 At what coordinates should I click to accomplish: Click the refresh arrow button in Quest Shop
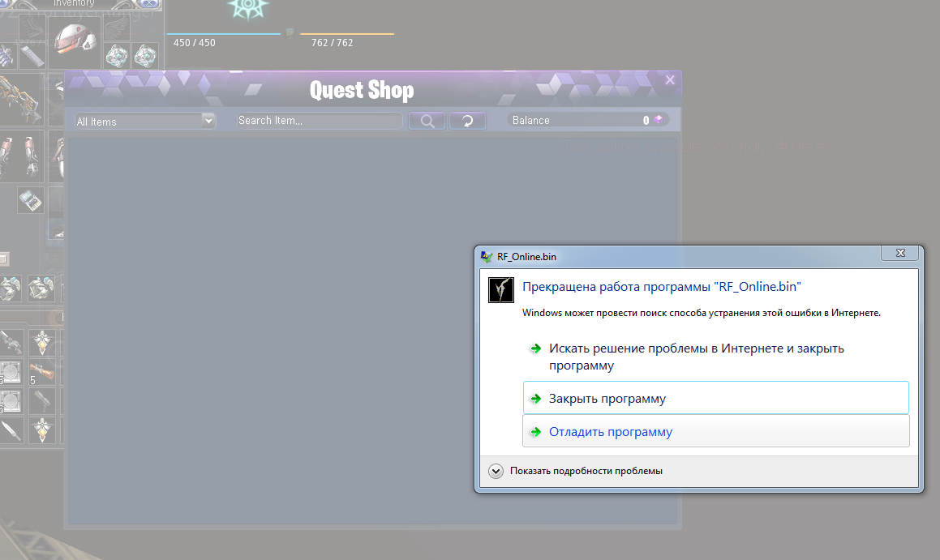point(468,121)
